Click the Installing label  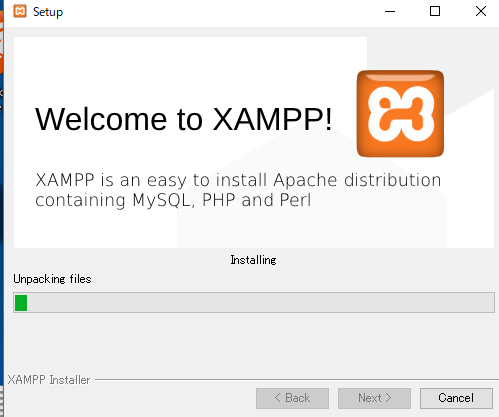[x=253, y=260]
